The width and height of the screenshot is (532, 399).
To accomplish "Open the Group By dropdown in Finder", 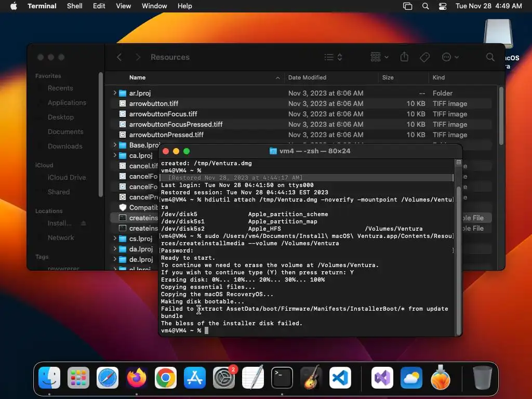I will [379, 57].
